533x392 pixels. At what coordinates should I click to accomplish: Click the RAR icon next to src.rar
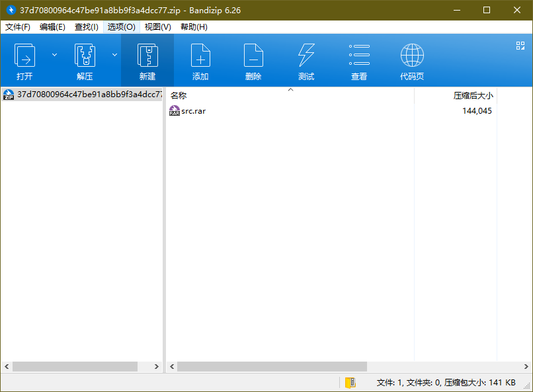click(x=175, y=111)
